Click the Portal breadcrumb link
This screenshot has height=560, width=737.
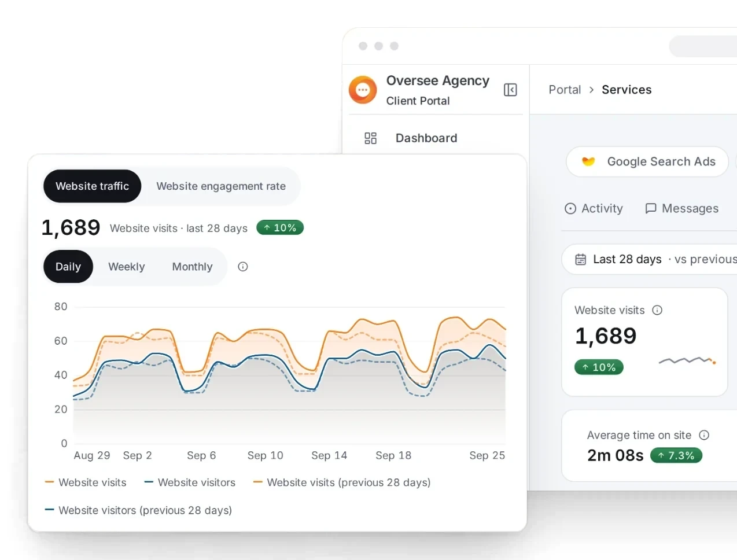pos(565,90)
